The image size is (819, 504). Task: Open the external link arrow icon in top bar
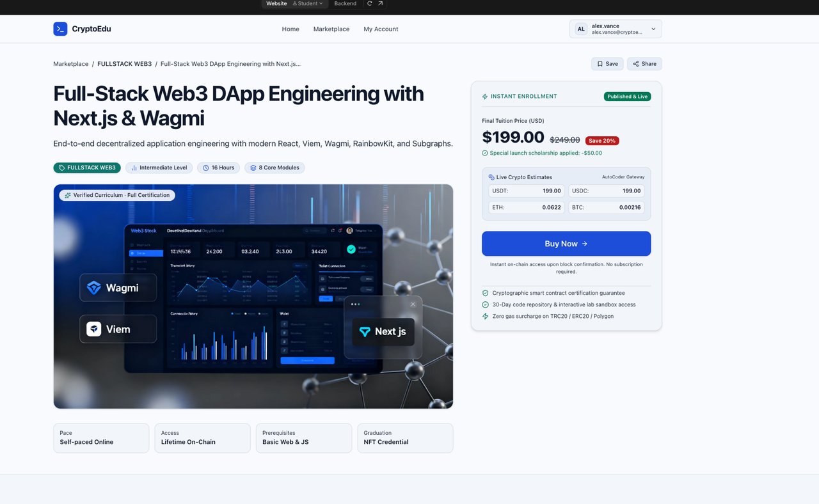tap(380, 4)
